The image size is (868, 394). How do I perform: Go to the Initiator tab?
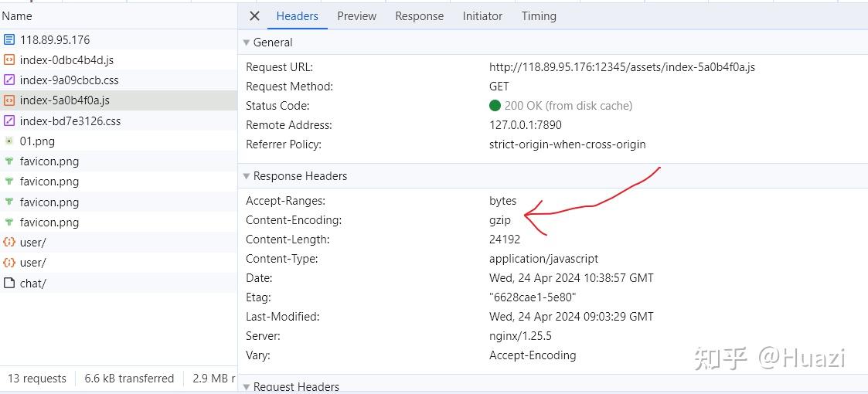coord(482,16)
